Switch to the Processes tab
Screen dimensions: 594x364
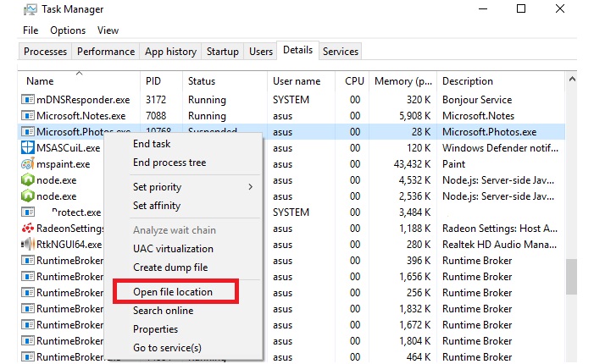[45, 52]
